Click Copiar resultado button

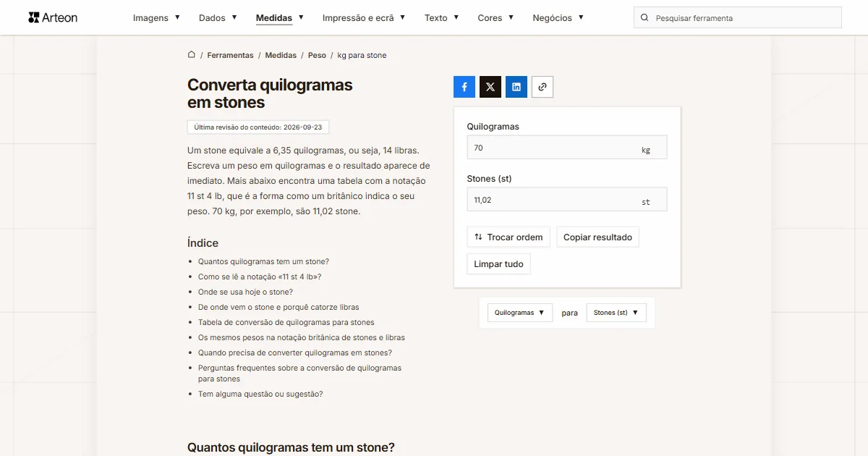click(x=597, y=237)
